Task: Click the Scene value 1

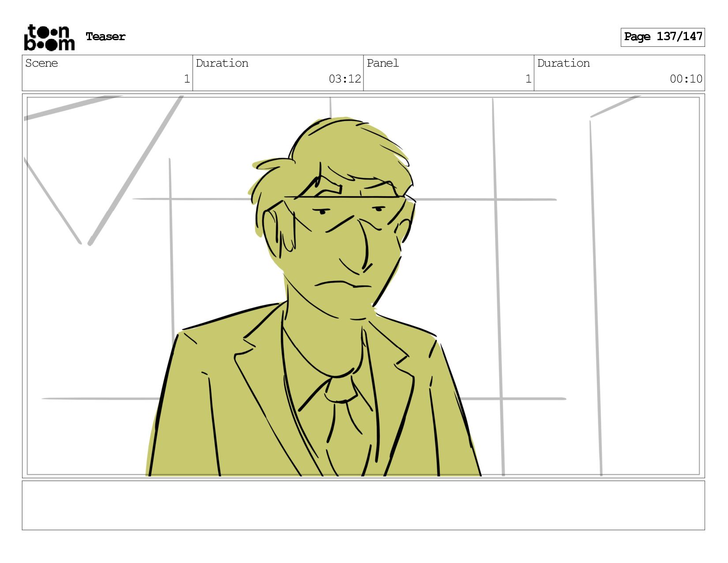Action: [x=187, y=79]
